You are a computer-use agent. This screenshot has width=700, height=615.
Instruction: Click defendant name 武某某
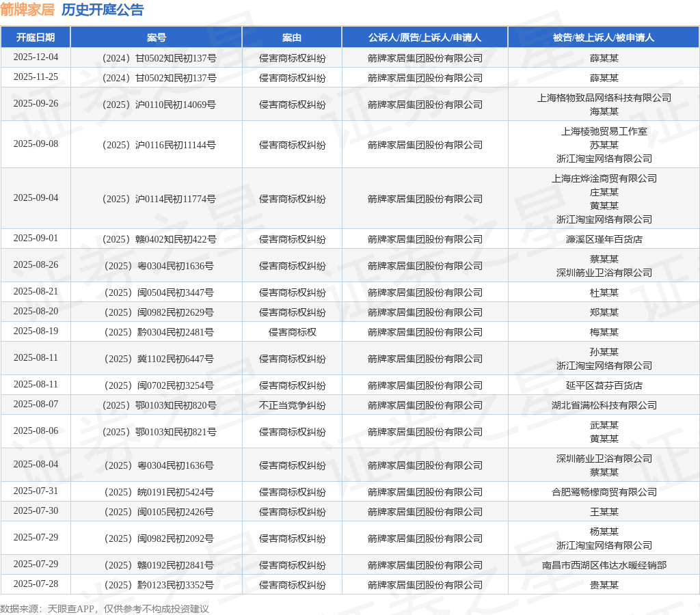coord(604,426)
